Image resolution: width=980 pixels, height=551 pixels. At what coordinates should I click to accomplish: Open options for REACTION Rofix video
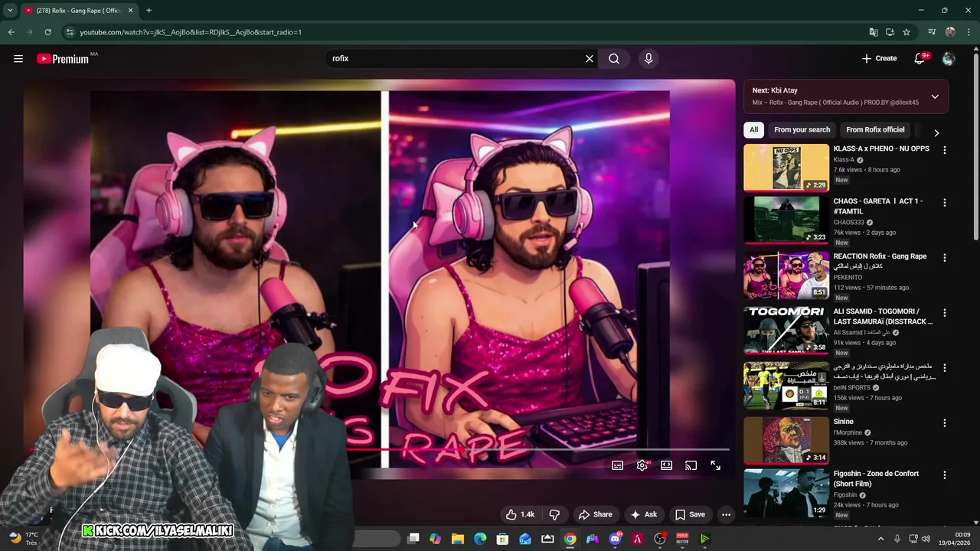point(944,258)
